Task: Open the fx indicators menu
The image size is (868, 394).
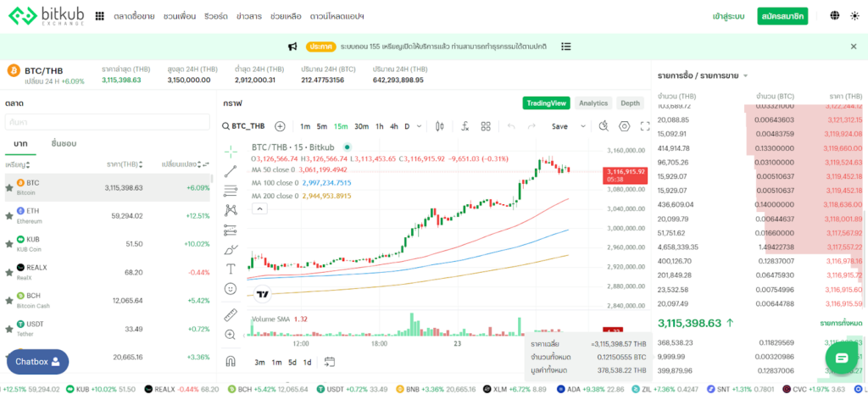Action: click(x=465, y=126)
